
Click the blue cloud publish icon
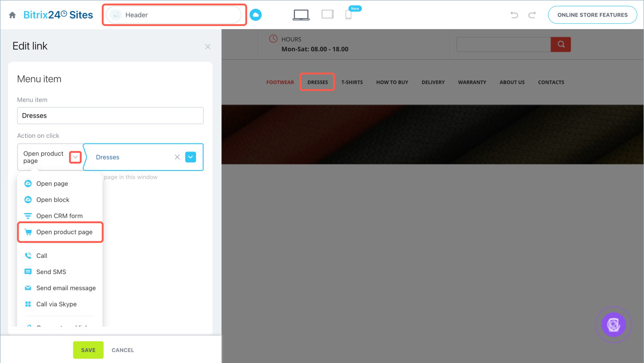pyautogui.click(x=256, y=15)
